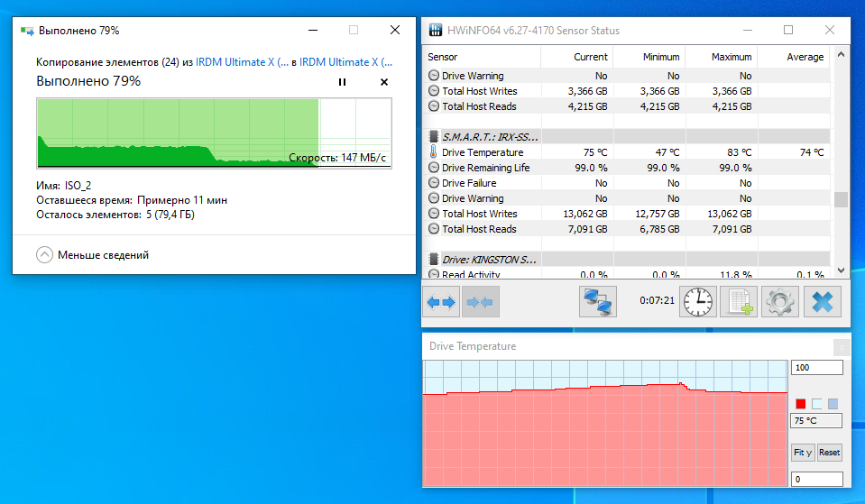
Task: Select the Drive Failure row
Action: 627,183
